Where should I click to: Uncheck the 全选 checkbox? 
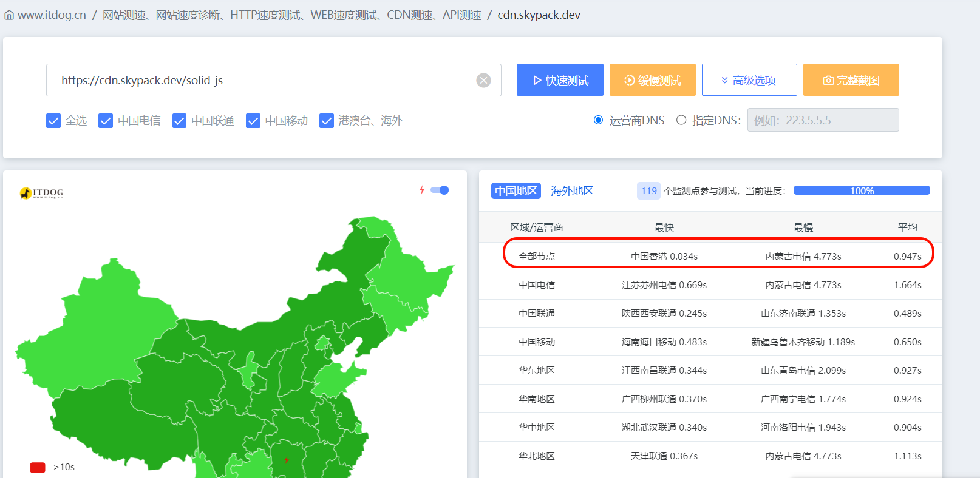coord(53,121)
